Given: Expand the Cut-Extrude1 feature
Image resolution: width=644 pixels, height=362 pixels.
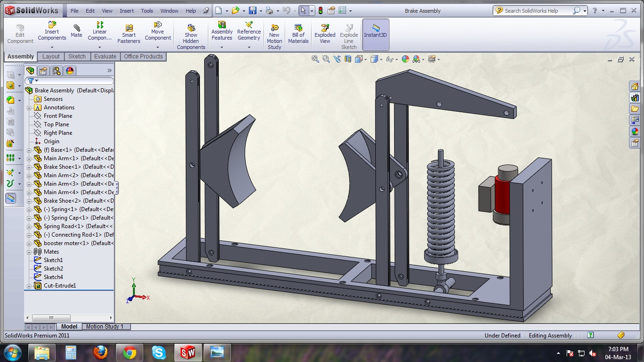Looking at the screenshot, I should pyautogui.click(x=29, y=286).
